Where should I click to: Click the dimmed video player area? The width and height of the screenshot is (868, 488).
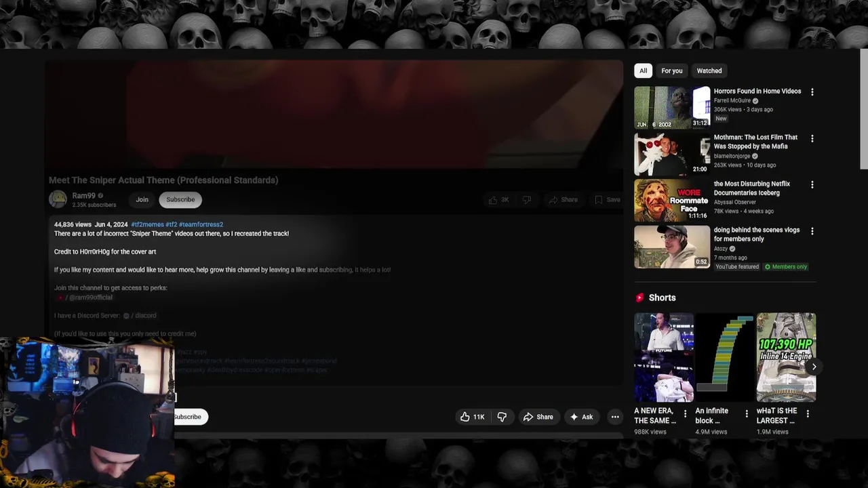[x=334, y=114]
